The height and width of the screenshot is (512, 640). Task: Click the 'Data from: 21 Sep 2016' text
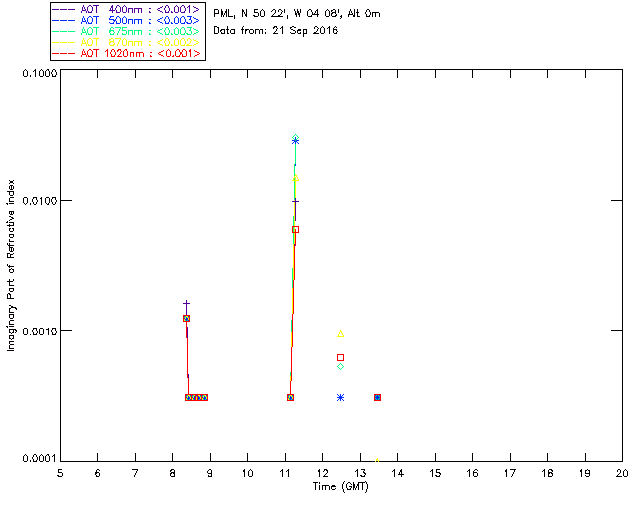click(x=276, y=31)
